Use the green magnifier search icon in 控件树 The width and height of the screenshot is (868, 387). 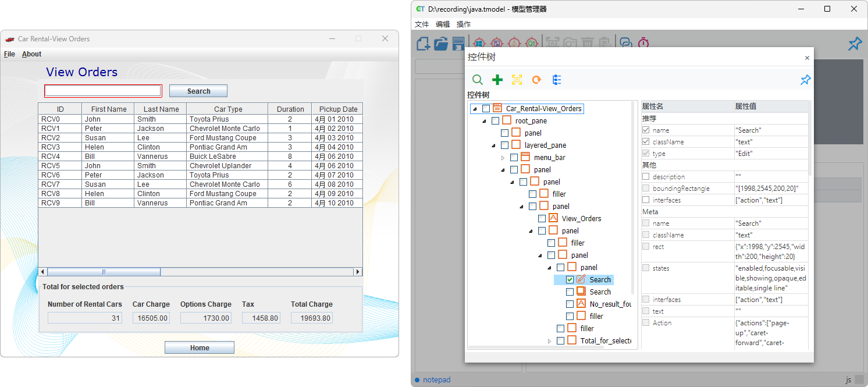477,80
